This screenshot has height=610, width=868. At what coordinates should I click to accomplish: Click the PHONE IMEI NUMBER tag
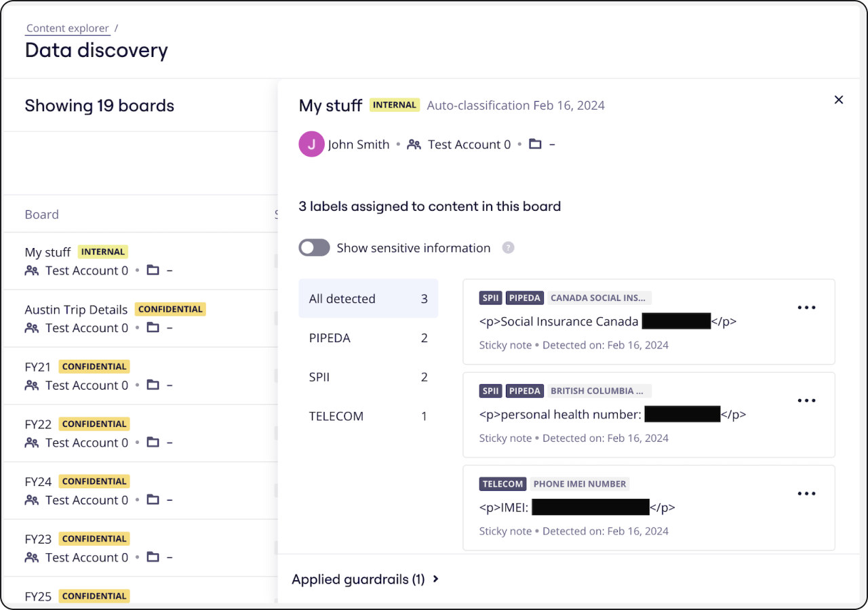(x=579, y=484)
